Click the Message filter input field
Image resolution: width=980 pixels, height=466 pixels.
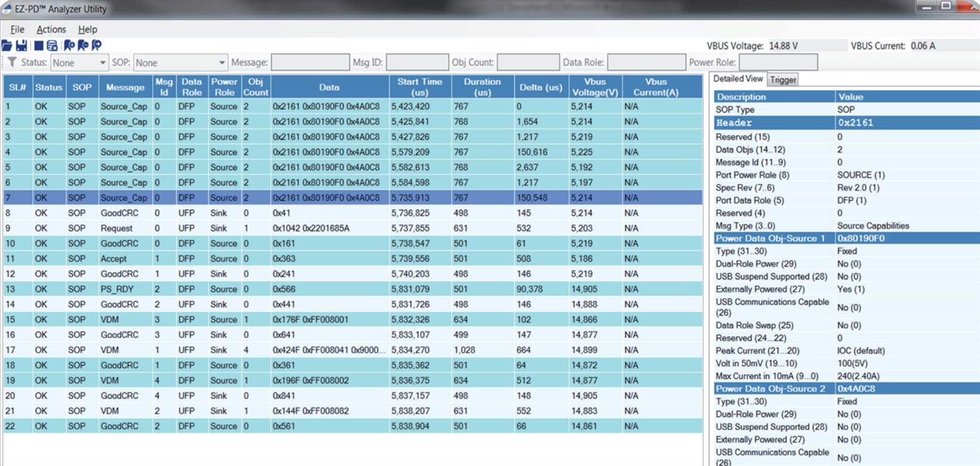pos(310,62)
